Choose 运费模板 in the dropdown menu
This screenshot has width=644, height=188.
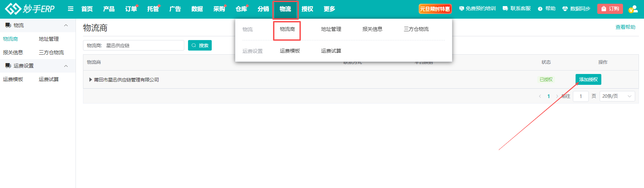(290, 51)
